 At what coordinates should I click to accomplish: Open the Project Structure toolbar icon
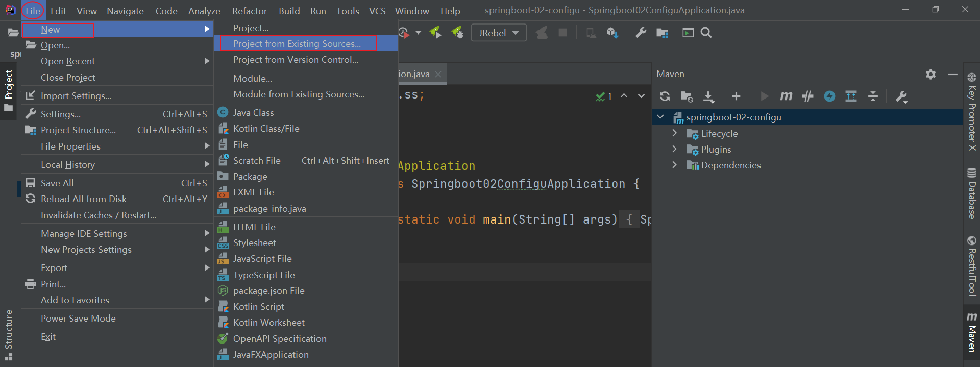coord(662,33)
